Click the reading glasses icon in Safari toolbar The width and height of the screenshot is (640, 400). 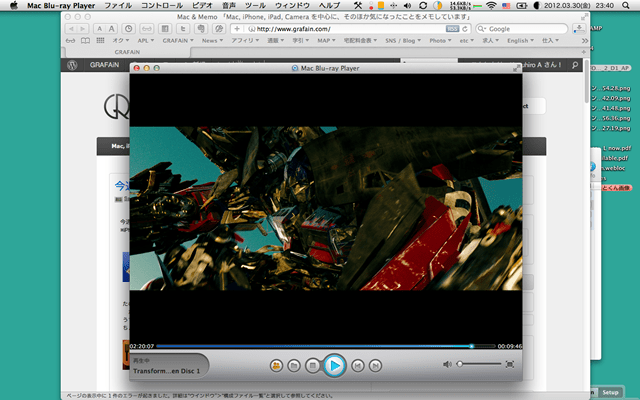147,29
